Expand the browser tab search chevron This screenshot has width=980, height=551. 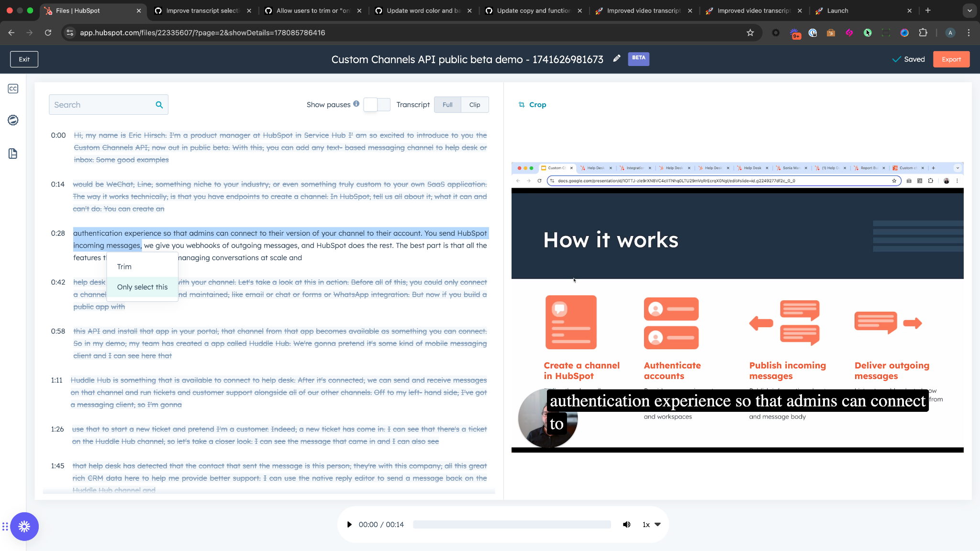pyautogui.click(x=969, y=11)
